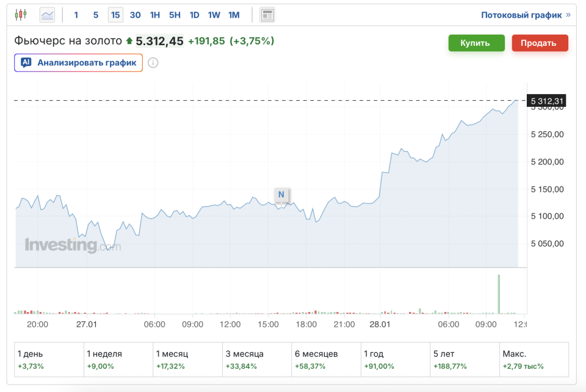Click the Анализировать график button
This screenshot has height=392, width=586.
[x=79, y=62]
